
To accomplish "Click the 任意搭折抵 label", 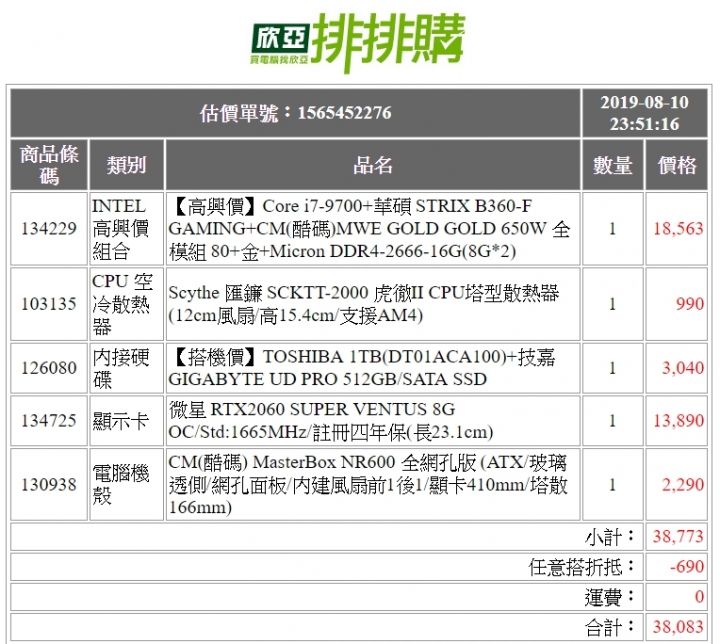I will [x=582, y=567].
